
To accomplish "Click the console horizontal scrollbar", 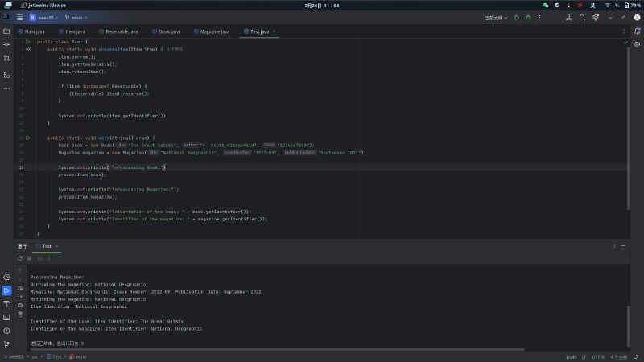I will (277, 349).
